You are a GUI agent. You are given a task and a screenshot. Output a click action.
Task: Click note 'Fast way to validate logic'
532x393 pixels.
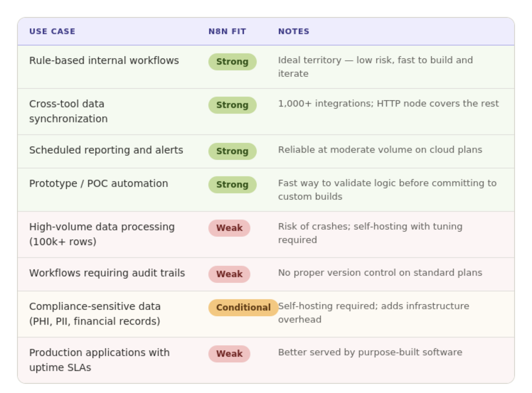pyautogui.click(x=387, y=190)
